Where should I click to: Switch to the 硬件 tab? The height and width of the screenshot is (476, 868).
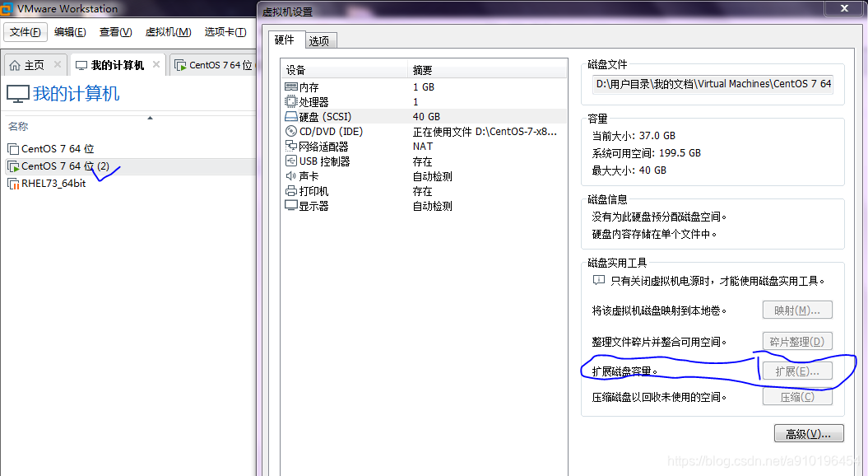[x=285, y=40]
